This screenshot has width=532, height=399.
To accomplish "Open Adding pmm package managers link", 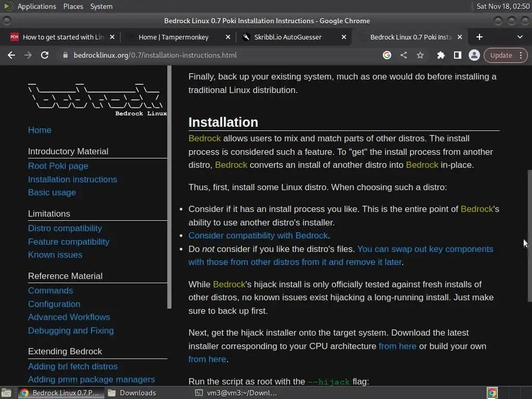I will (x=91, y=379).
